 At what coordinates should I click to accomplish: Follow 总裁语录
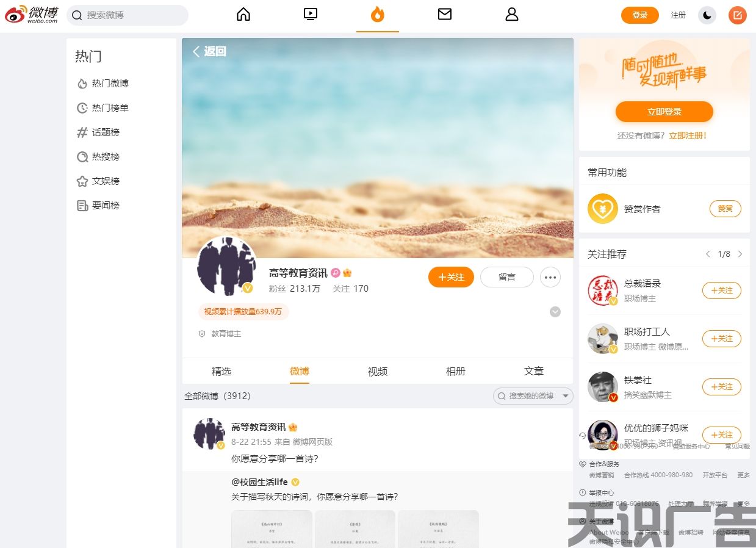coord(722,290)
